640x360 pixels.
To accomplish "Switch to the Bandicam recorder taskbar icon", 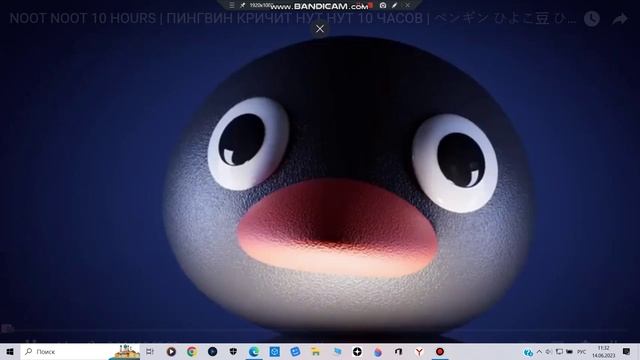I will (440, 351).
